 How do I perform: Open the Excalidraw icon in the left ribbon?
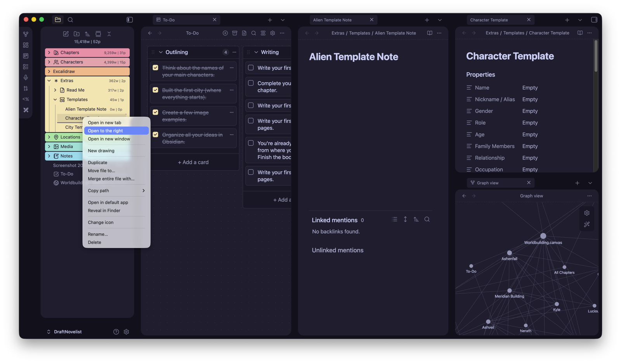26,110
